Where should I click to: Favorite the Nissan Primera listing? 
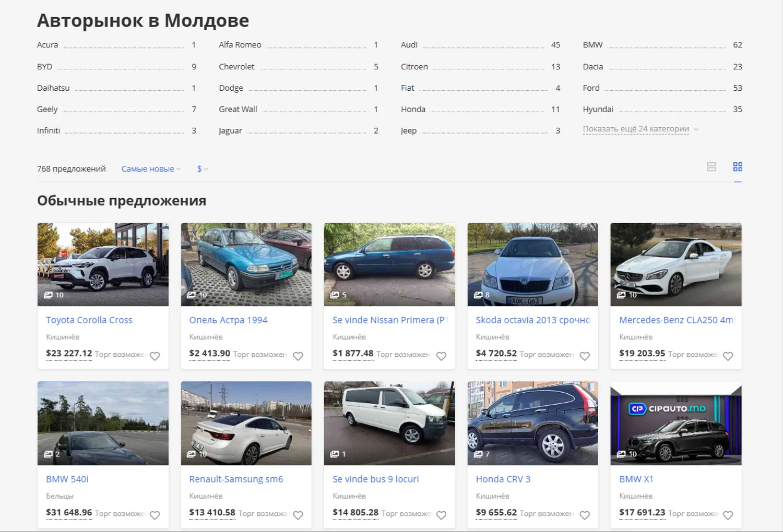point(441,356)
